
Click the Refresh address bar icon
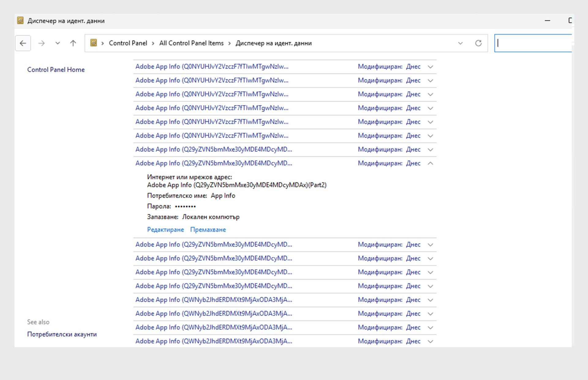point(478,43)
